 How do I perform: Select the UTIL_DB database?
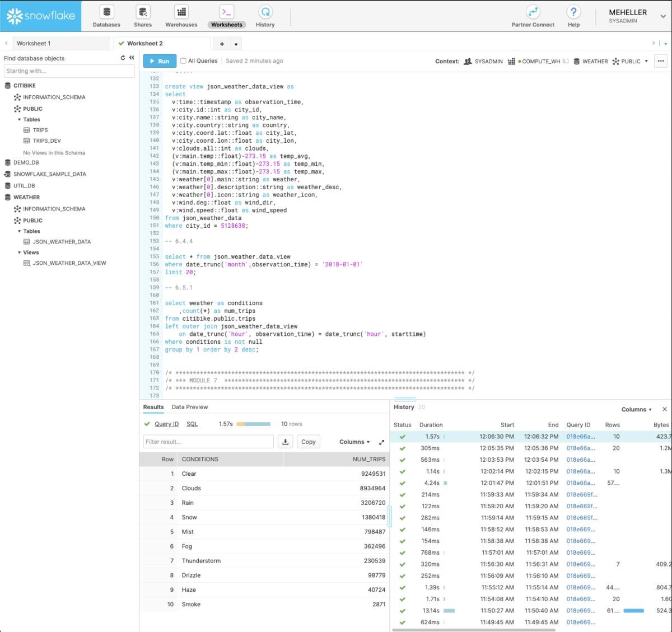(x=24, y=186)
